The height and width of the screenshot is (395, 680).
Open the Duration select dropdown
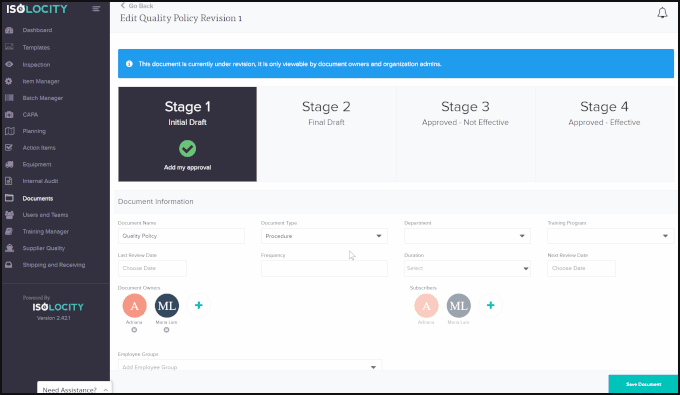[467, 268]
